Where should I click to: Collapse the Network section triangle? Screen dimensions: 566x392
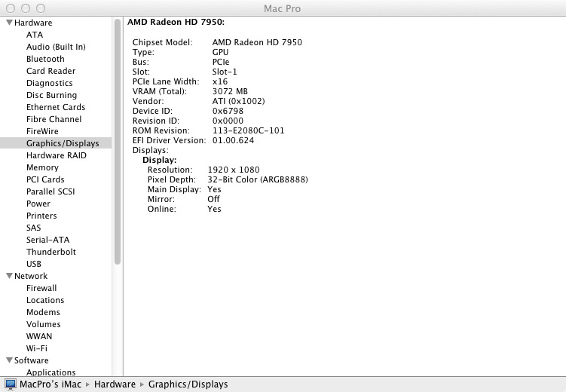click(9, 276)
